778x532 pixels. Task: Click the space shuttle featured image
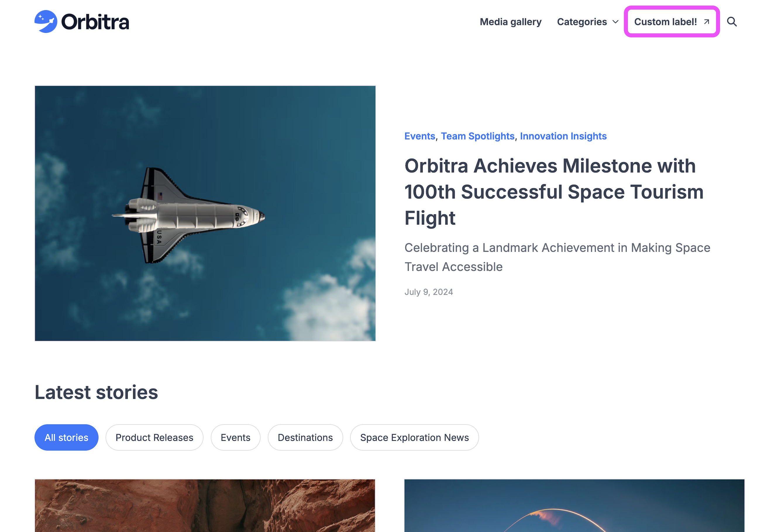click(205, 213)
